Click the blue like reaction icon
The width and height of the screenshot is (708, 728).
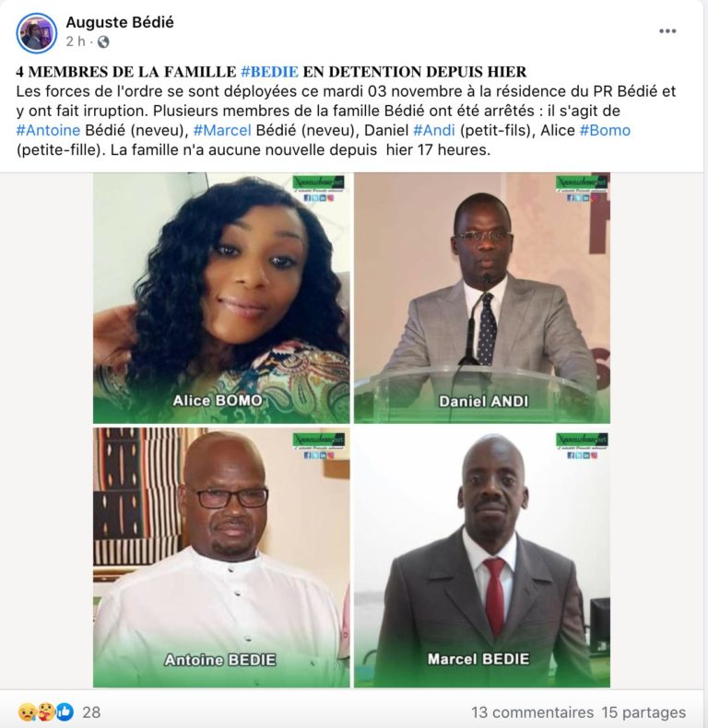click(65, 711)
